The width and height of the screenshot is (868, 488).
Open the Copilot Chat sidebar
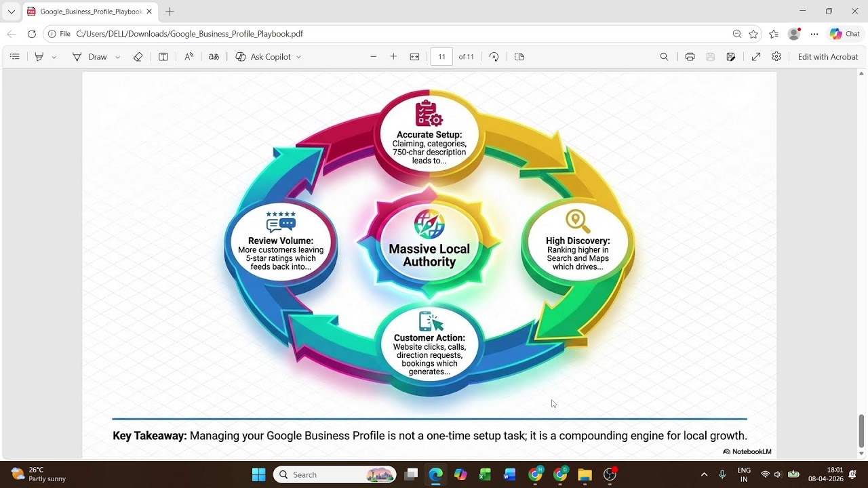845,34
